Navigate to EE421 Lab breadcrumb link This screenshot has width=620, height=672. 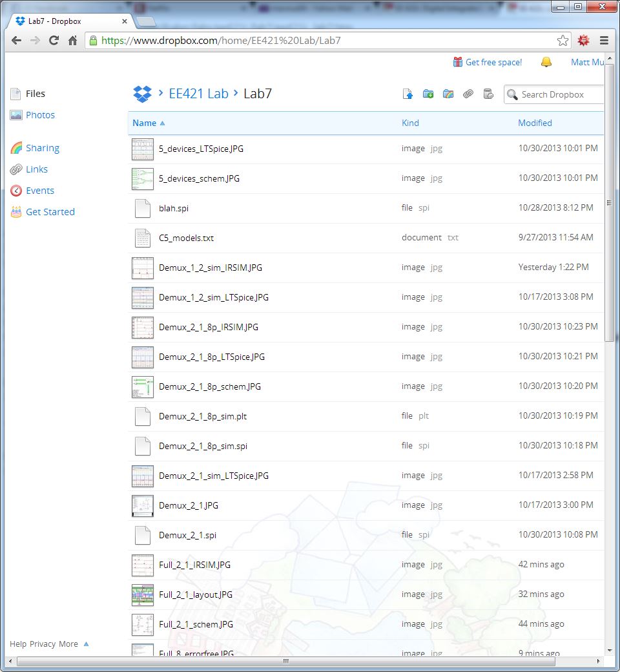click(x=199, y=93)
